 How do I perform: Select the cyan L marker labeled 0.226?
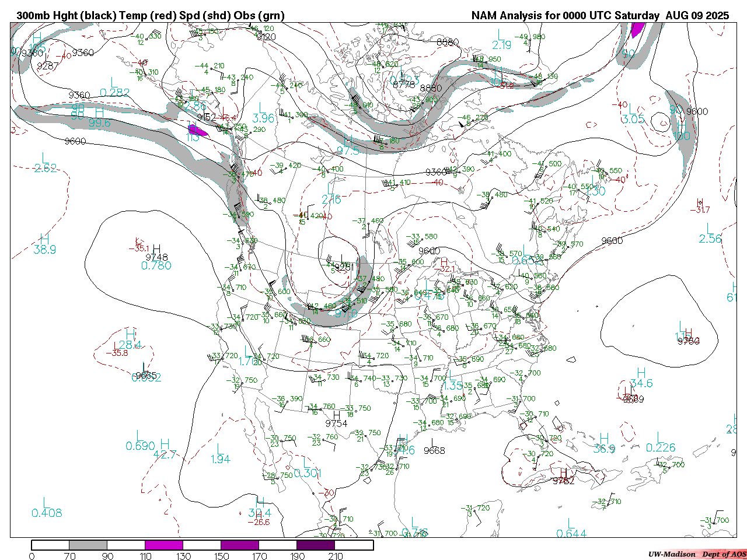click(x=660, y=437)
